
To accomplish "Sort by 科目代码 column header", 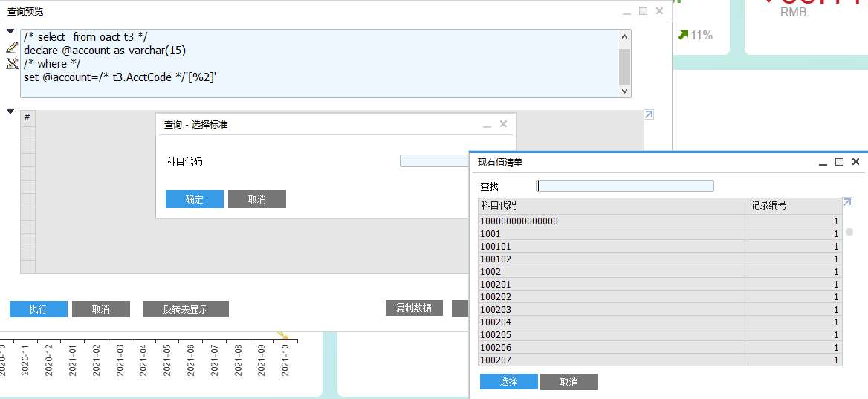I will [x=612, y=205].
